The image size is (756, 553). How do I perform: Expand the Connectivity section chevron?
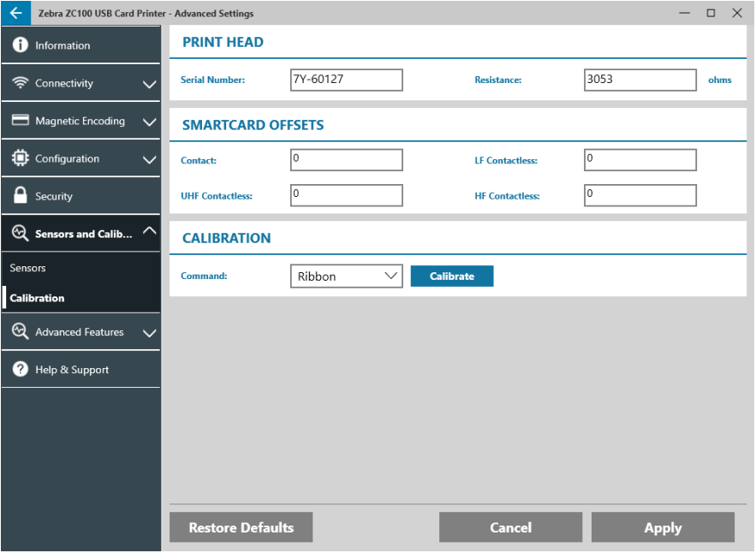click(x=149, y=83)
